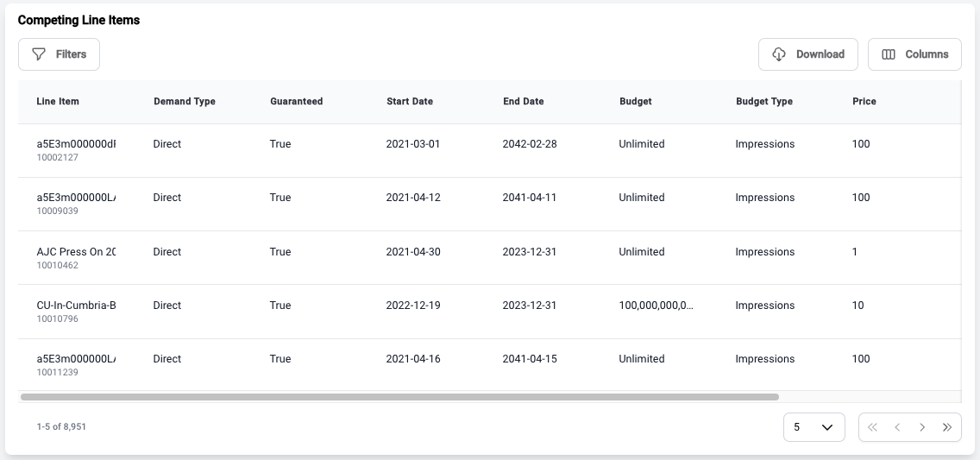
Task: Sort by Start Date column header
Action: pyautogui.click(x=410, y=102)
